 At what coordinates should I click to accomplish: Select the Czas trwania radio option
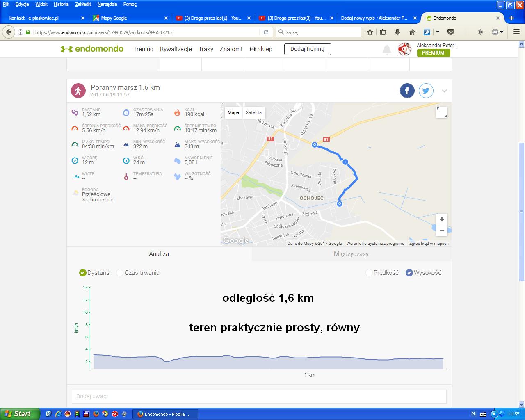120,273
